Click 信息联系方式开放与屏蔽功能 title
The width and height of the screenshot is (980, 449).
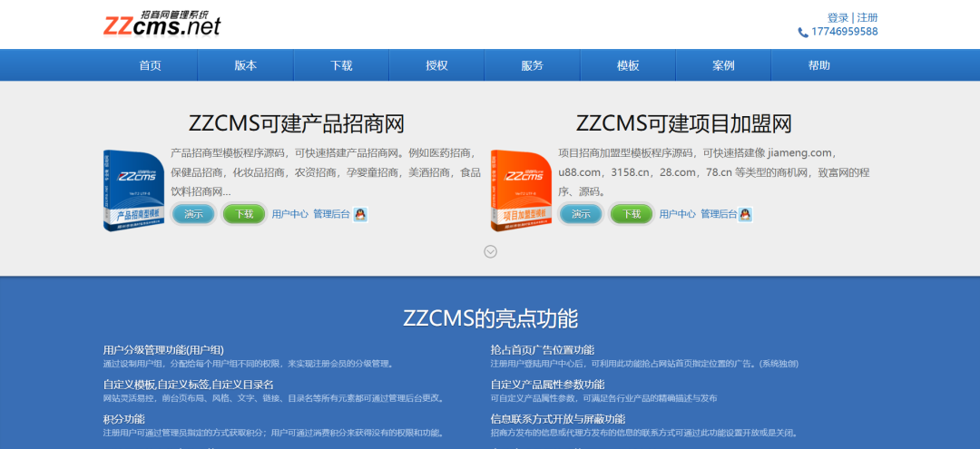point(558,419)
